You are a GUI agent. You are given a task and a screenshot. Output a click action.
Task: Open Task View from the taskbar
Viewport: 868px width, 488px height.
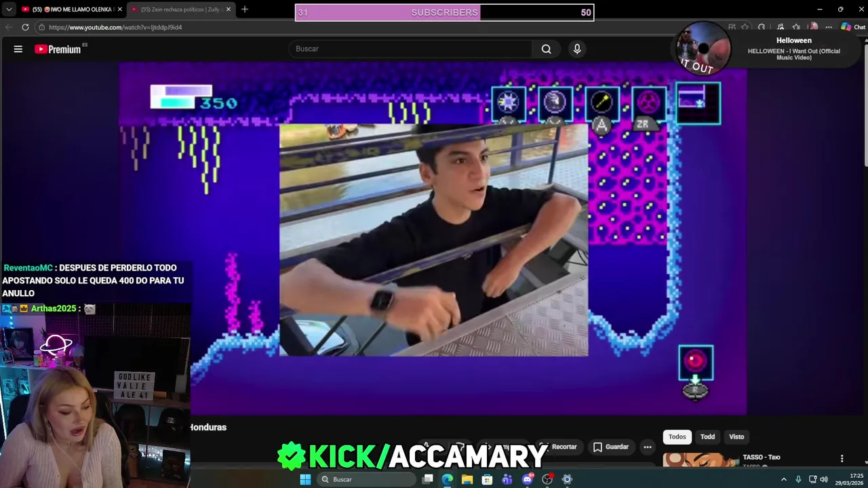[428, 480]
